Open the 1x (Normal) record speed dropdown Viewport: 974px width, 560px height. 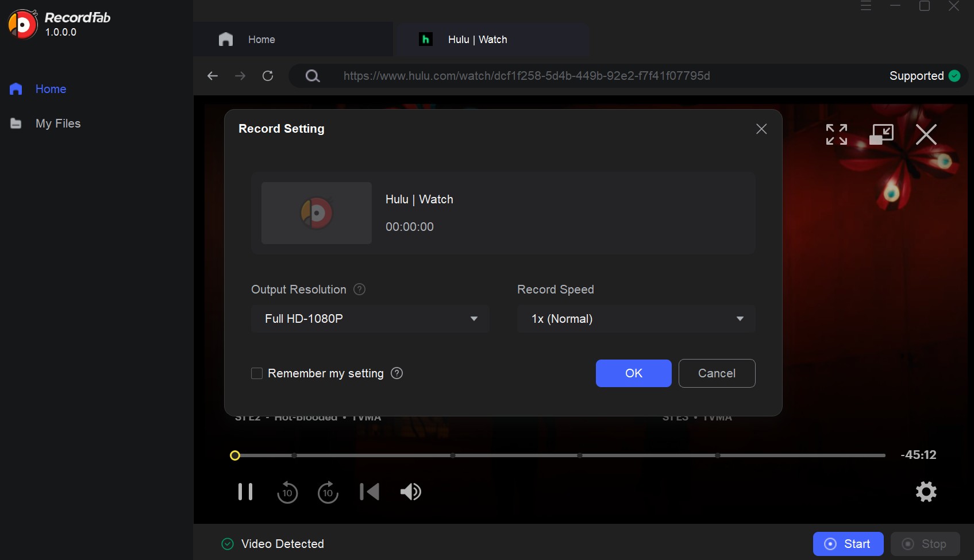click(x=636, y=319)
